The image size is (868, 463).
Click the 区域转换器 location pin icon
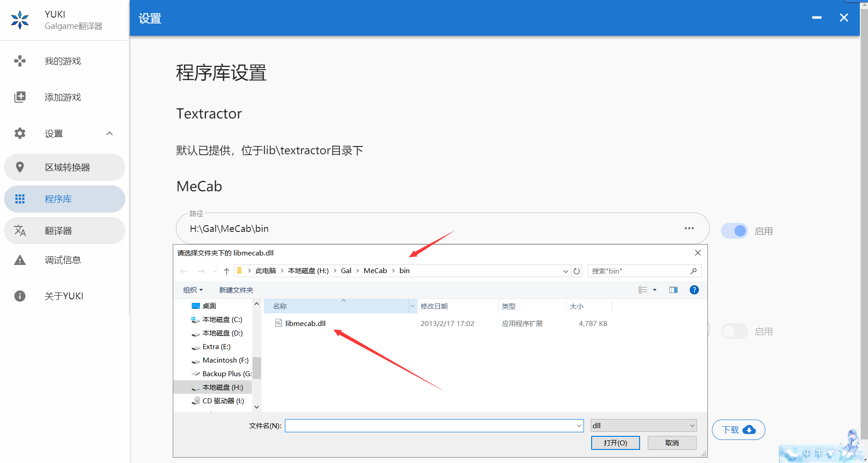(20, 167)
